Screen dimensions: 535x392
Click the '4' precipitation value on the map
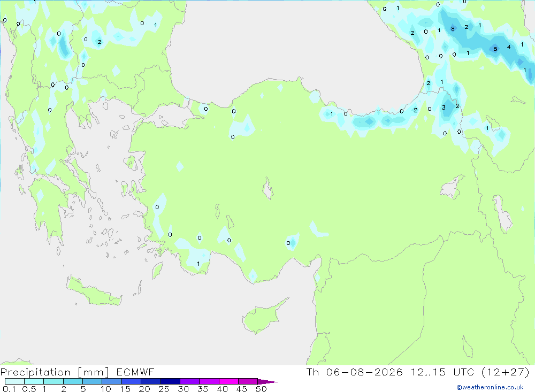click(509, 47)
